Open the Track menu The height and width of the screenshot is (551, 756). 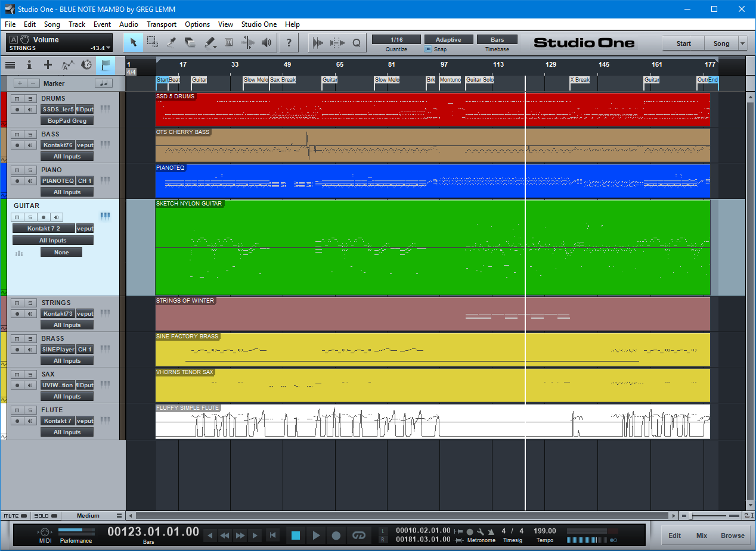(77, 24)
